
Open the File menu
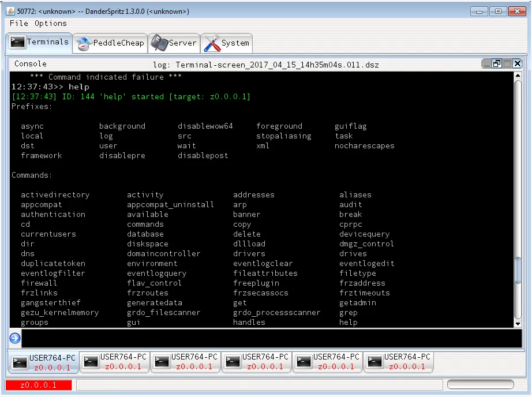coord(18,24)
